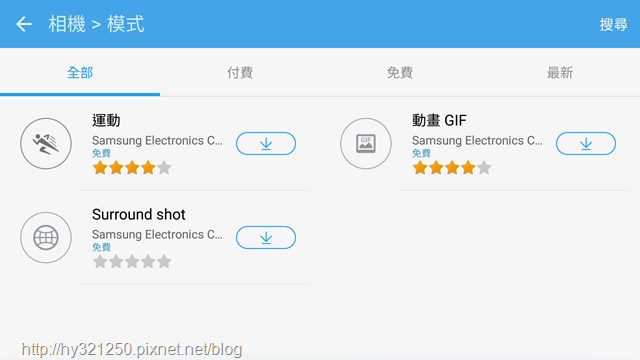View star rating of 動畫 GIF

point(452,168)
